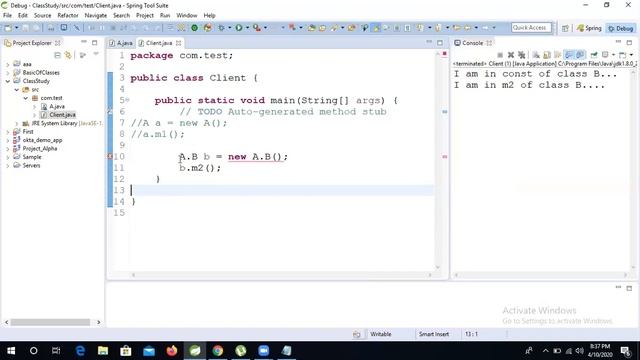Image resolution: width=640 pixels, height=360 pixels.
Task: Switch to the Debug perspective
Action: point(620,28)
